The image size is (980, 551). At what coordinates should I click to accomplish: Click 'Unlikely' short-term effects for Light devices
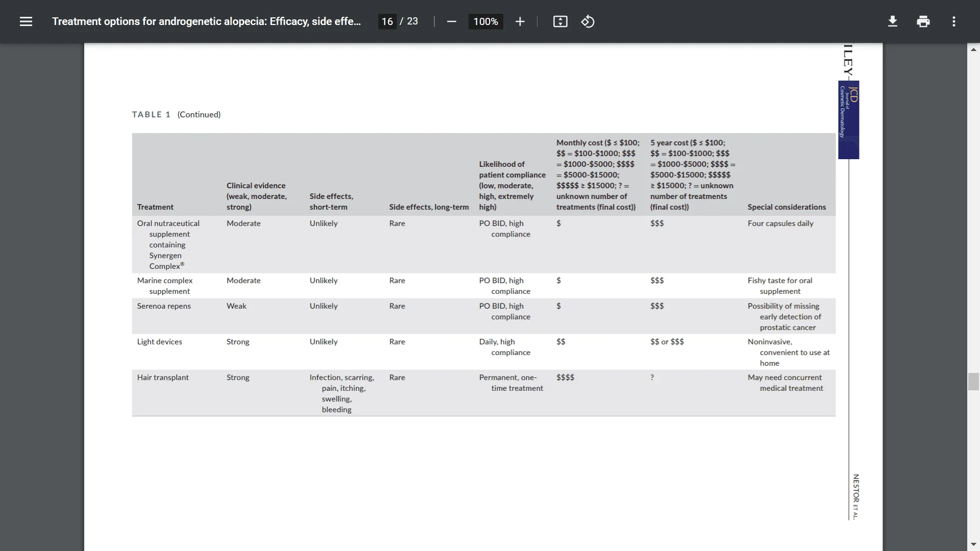[324, 341]
